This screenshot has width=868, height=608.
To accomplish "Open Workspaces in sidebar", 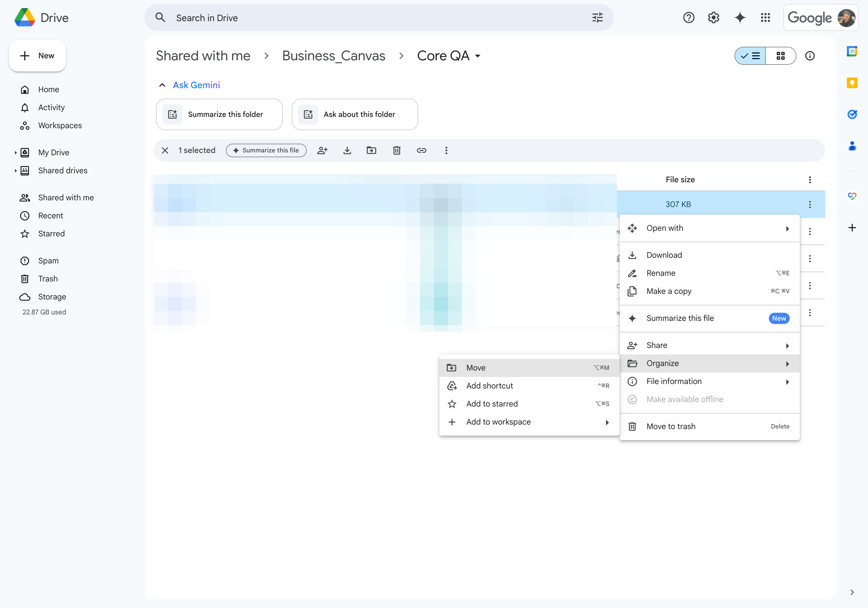I will point(60,126).
